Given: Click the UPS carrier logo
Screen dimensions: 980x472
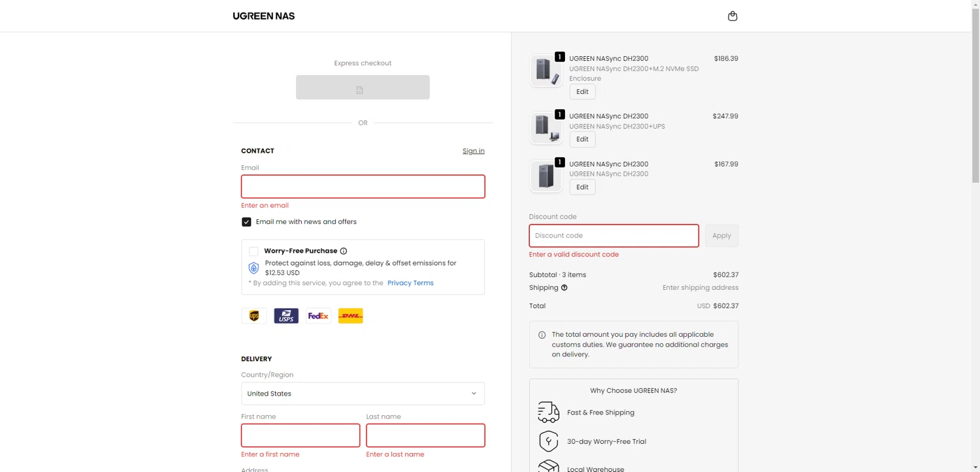Looking at the screenshot, I should coord(254,316).
